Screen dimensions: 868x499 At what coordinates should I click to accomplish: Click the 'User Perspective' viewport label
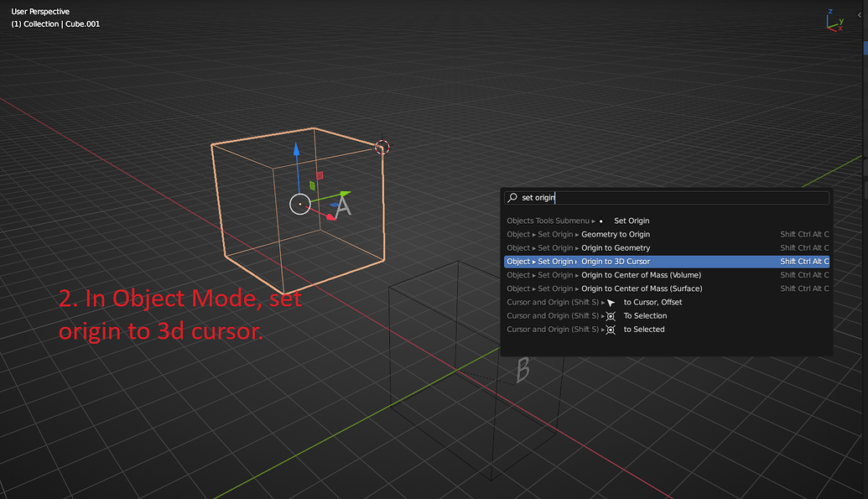pos(40,12)
